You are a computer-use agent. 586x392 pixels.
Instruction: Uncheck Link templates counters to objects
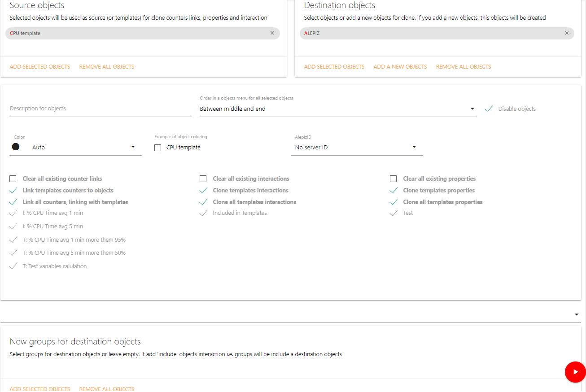click(x=13, y=191)
